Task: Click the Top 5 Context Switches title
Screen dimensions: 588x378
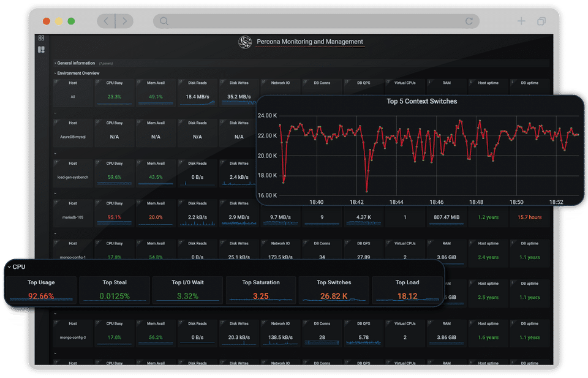Action: (422, 101)
